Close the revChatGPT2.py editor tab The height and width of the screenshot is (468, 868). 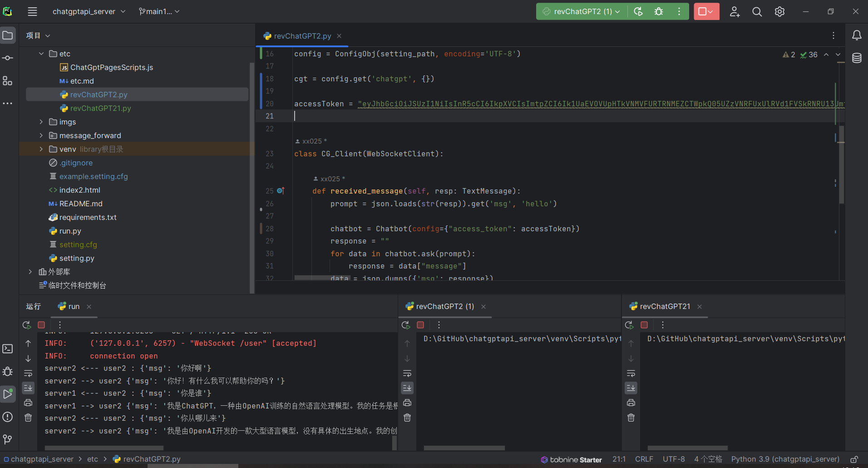pyautogui.click(x=339, y=36)
